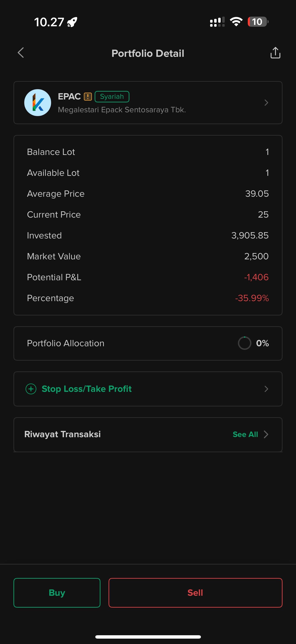The width and height of the screenshot is (296, 644).
Task: Tap the Wi-Fi status icon
Action: coord(236,22)
